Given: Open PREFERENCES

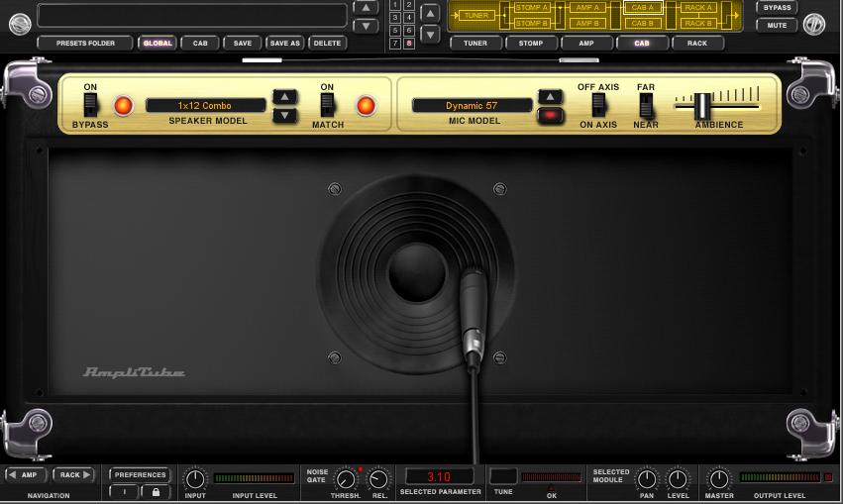Looking at the screenshot, I should coord(140,475).
